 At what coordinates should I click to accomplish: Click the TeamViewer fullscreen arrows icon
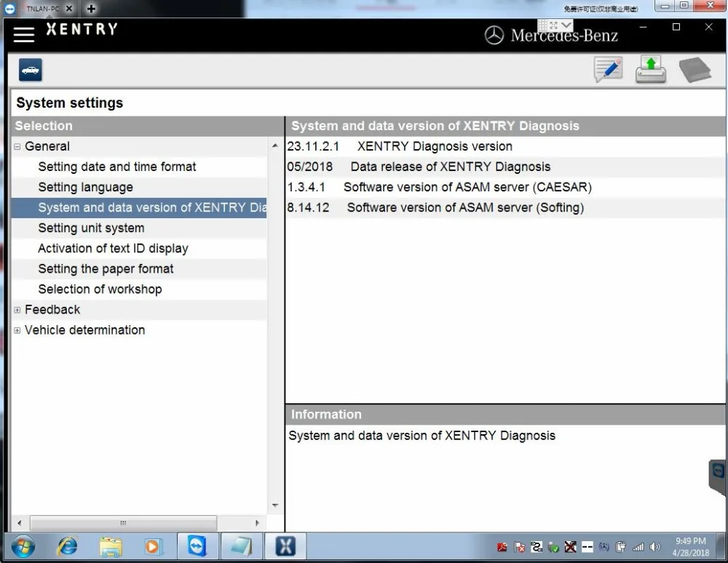click(x=553, y=25)
